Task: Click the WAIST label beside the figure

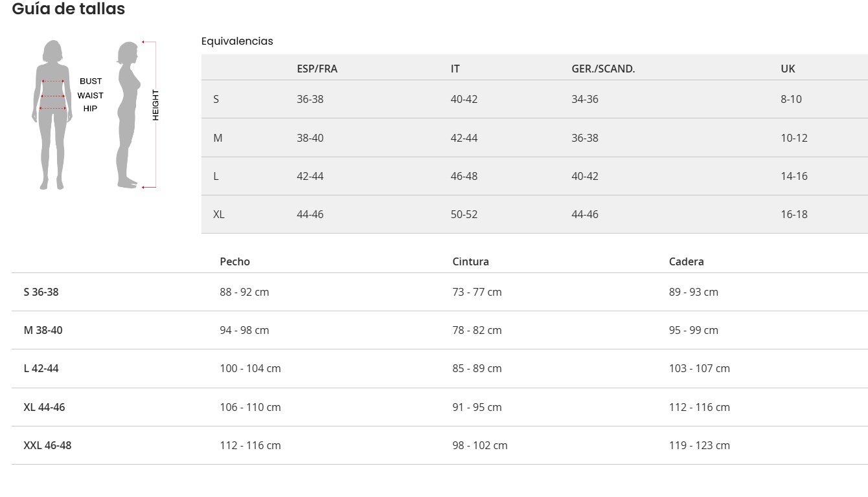Action: 91,96
